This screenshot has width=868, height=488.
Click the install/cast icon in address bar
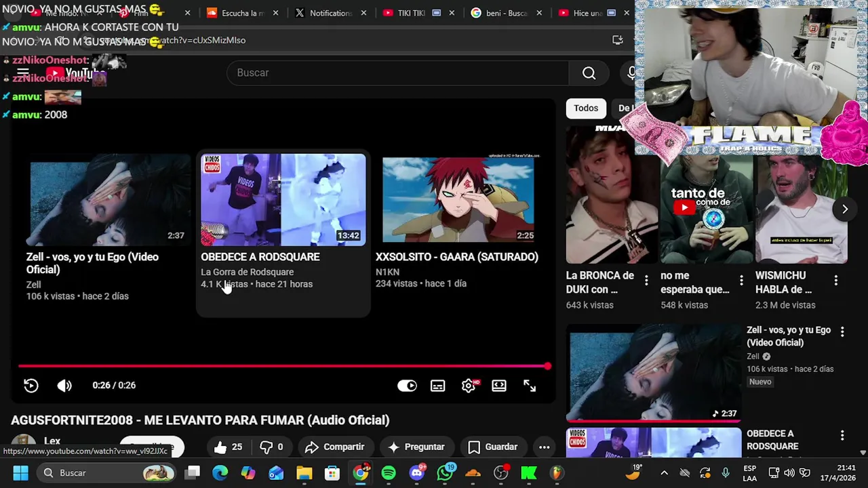[617, 40]
